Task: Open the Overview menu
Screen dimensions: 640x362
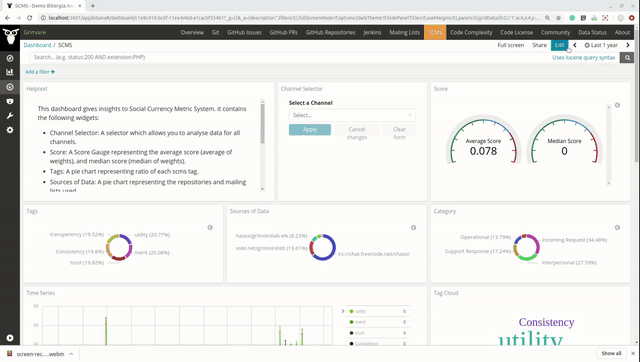Action: tap(192, 32)
